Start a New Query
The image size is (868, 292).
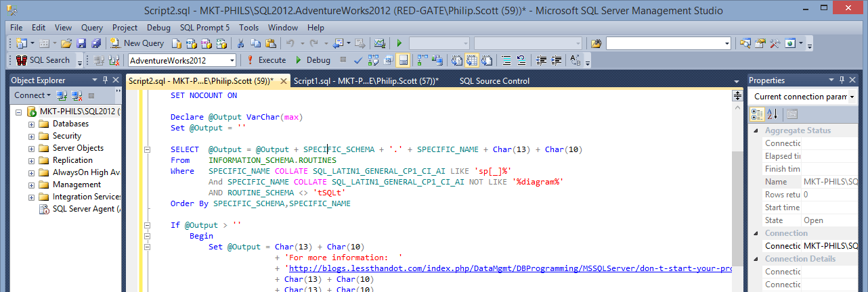click(137, 43)
